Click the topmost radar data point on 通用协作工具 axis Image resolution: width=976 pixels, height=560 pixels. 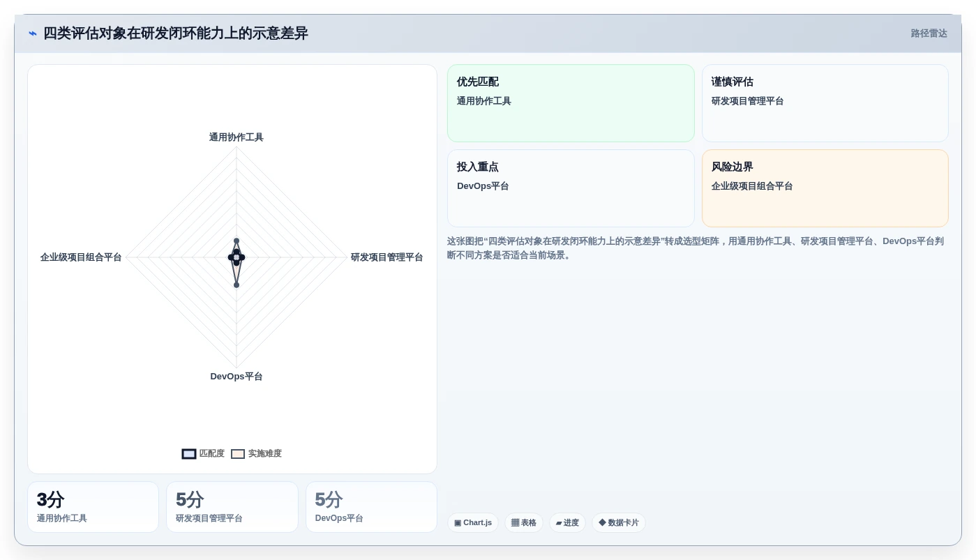(237, 241)
